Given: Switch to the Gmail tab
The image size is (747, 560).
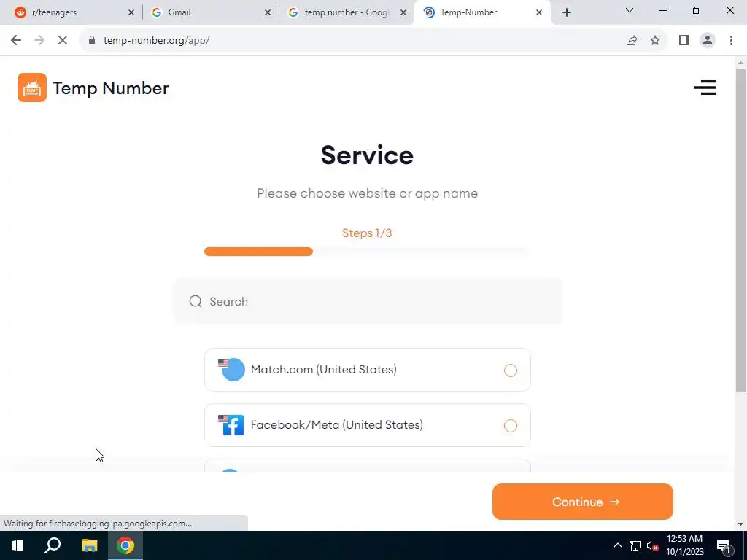Looking at the screenshot, I should pos(209,12).
